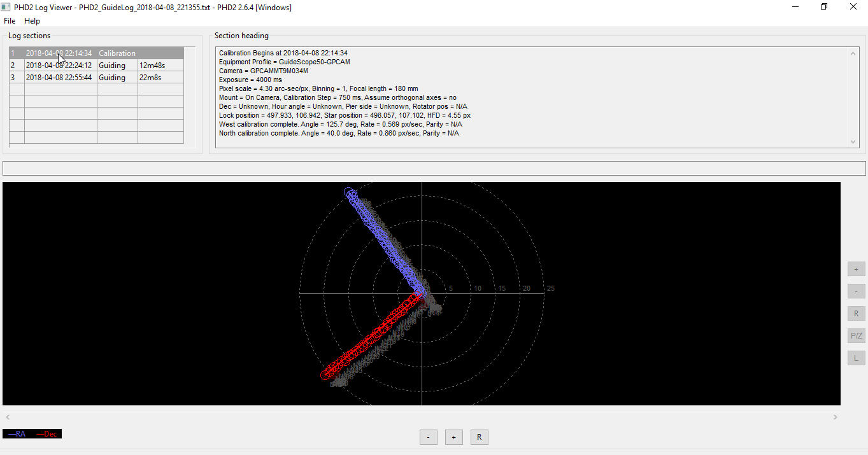Click the bottom + horizontal zoom in button
Image resolution: width=868 pixels, height=455 pixels.
pyautogui.click(x=453, y=437)
